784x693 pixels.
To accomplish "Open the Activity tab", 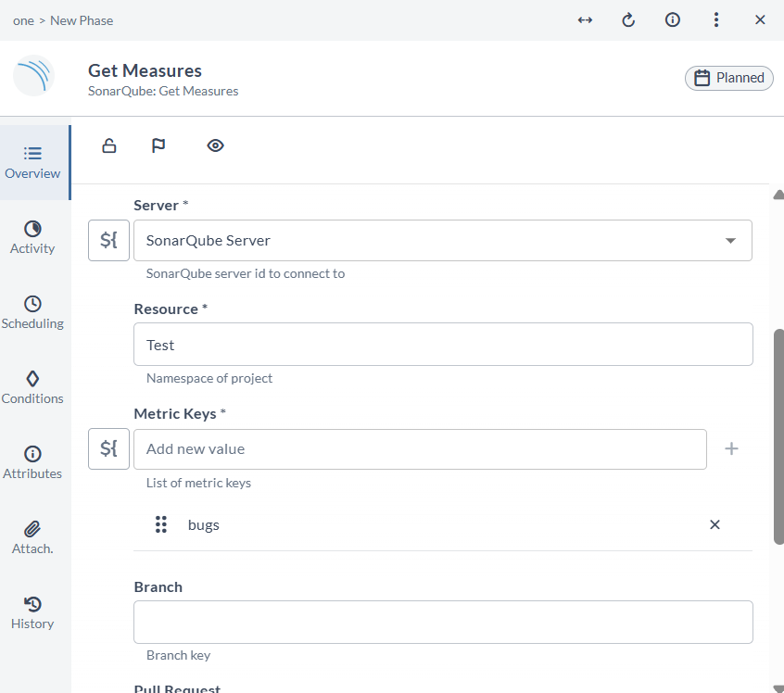I will pyautogui.click(x=32, y=237).
